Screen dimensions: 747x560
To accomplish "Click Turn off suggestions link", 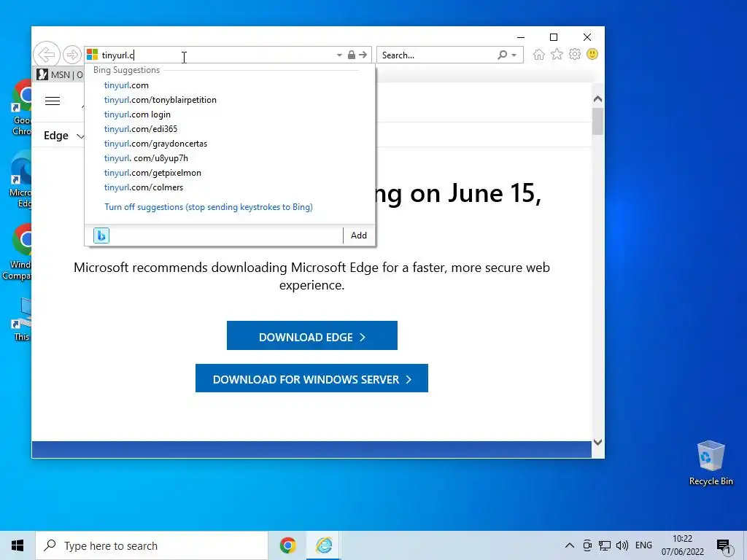I will pos(209,207).
